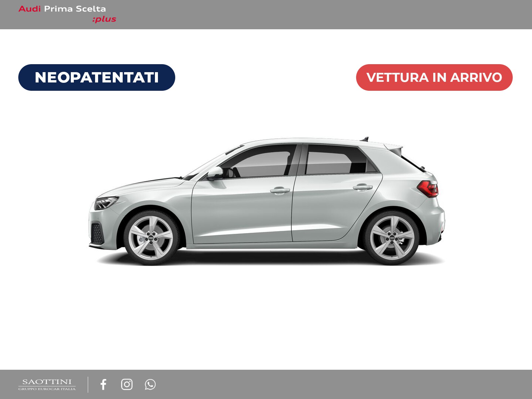Click the Audi rings on front wheel hub

coord(151,238)
